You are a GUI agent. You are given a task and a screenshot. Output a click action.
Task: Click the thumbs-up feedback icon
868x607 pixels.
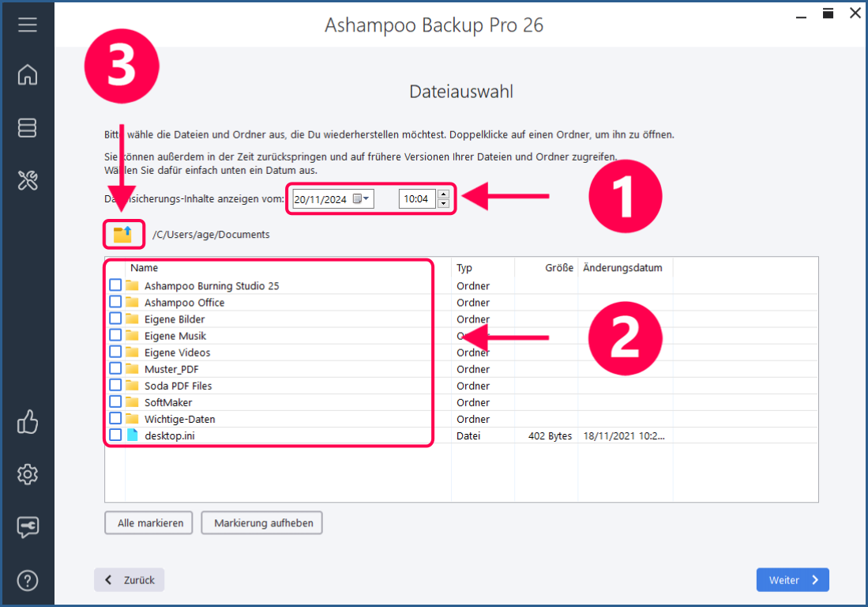click(x=27, y=421)
